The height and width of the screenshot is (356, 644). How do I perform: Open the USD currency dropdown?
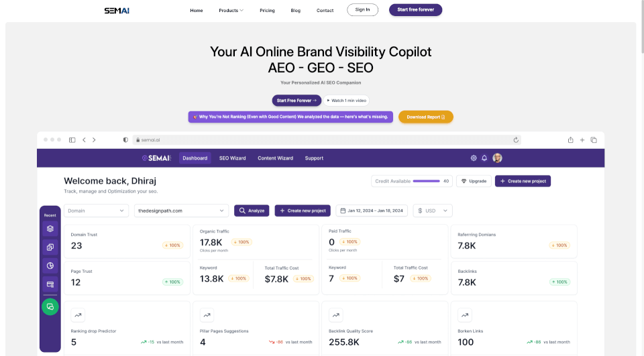pyautogui.click(x=433, y=211)
